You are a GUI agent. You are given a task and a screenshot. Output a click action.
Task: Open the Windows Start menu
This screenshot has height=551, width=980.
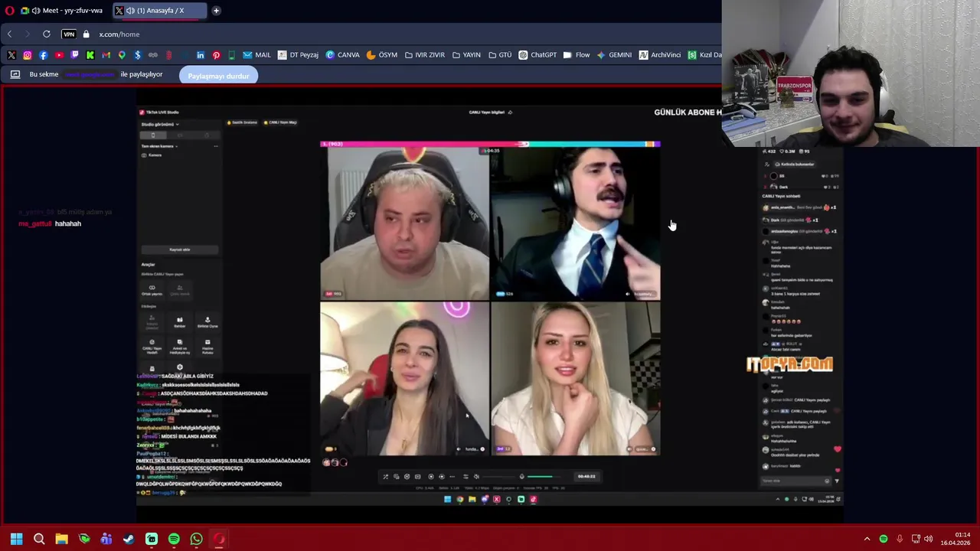(x=16, y=539)
